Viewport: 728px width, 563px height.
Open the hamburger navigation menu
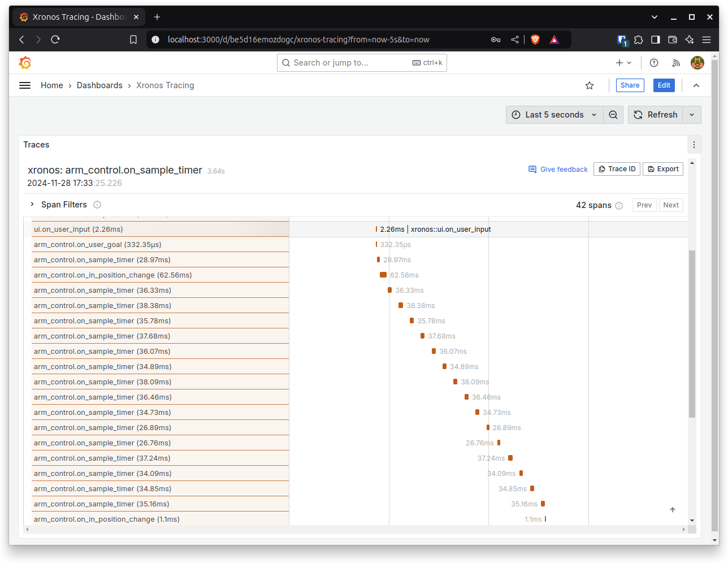point(25,85)
